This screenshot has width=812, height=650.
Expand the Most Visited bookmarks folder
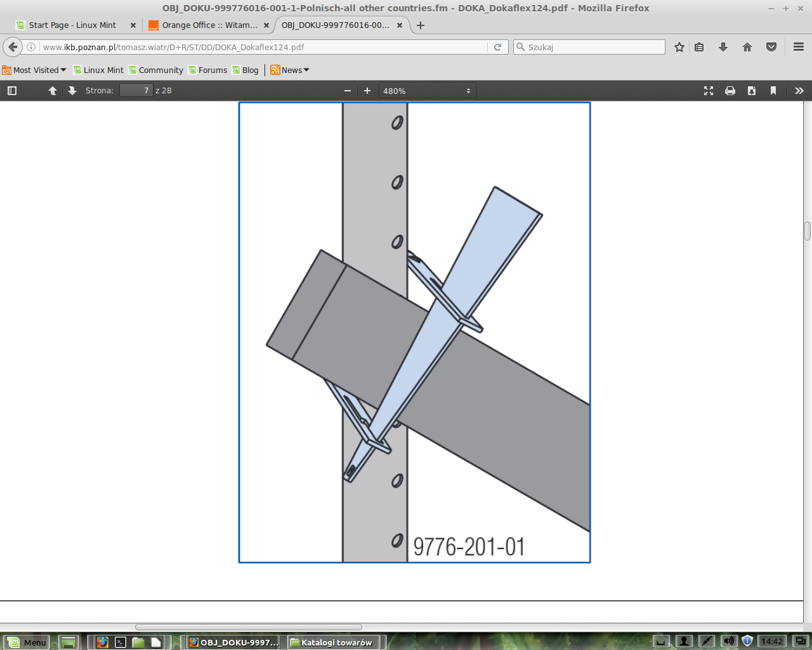pos(35,70)
